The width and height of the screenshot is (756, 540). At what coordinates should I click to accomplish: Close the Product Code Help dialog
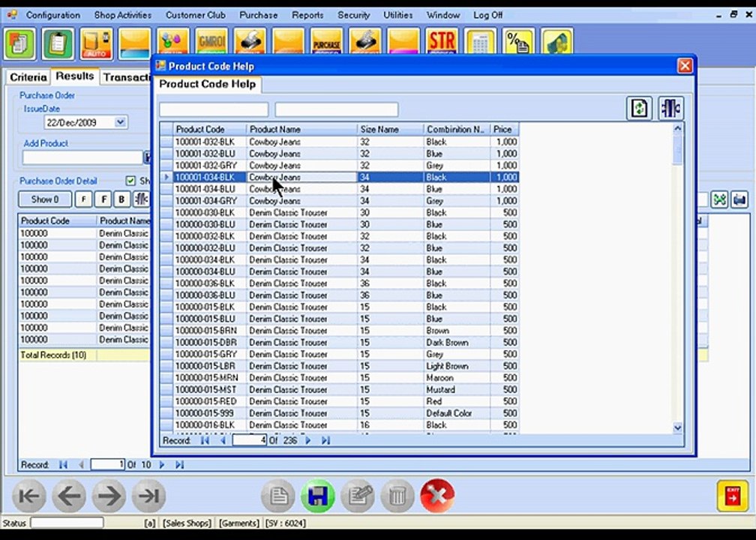(685, 65)
